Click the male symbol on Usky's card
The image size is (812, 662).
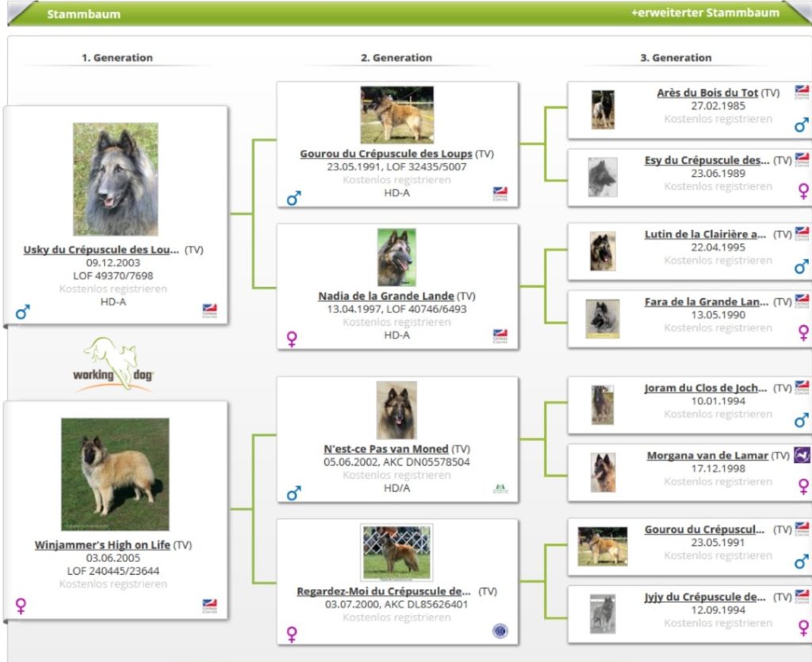pos(23,312)
